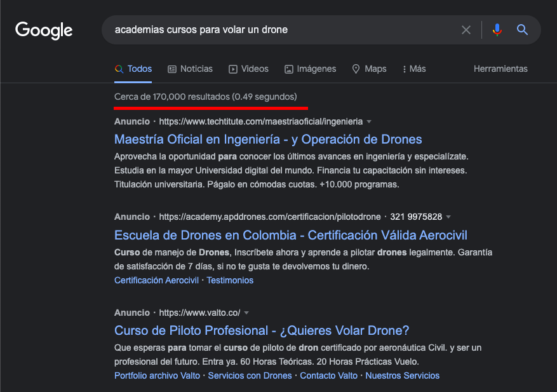Open Herramientas search tools
The width and height of the screenshot is (557, 392).
click(x=500, y=69)
